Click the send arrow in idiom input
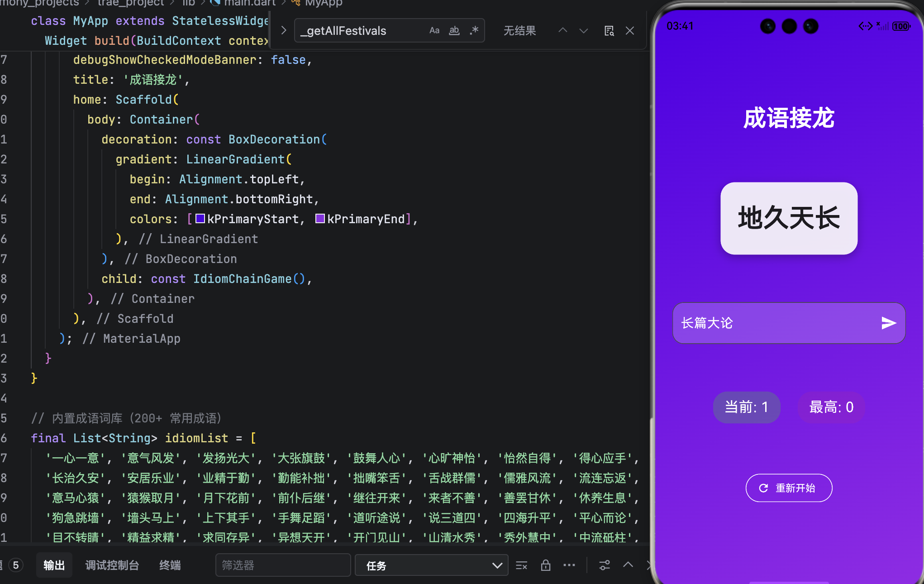 888,323
